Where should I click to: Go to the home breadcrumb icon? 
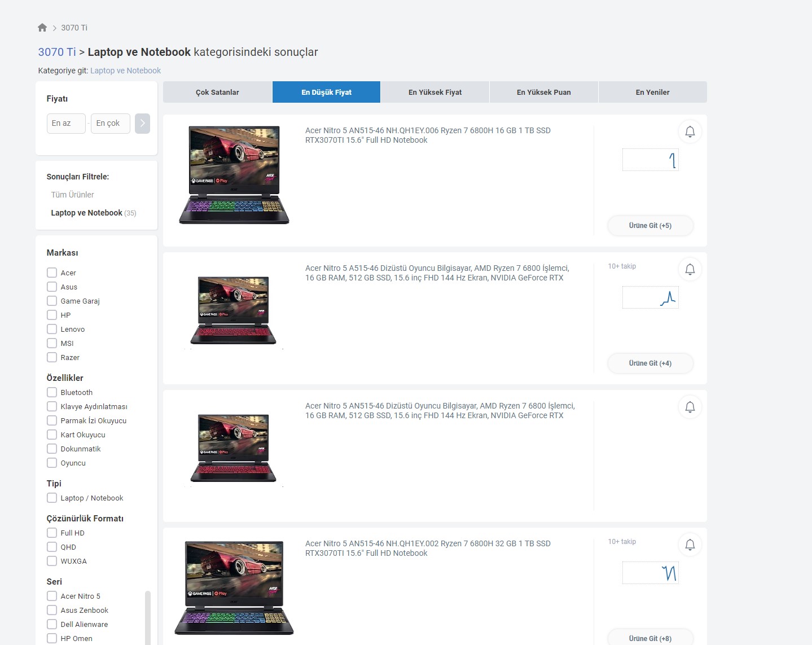click(42, 28)
